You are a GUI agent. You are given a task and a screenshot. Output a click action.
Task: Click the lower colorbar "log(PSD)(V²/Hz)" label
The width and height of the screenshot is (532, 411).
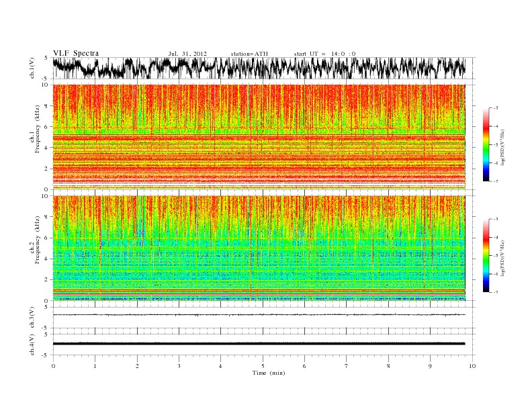click(504, 257)
